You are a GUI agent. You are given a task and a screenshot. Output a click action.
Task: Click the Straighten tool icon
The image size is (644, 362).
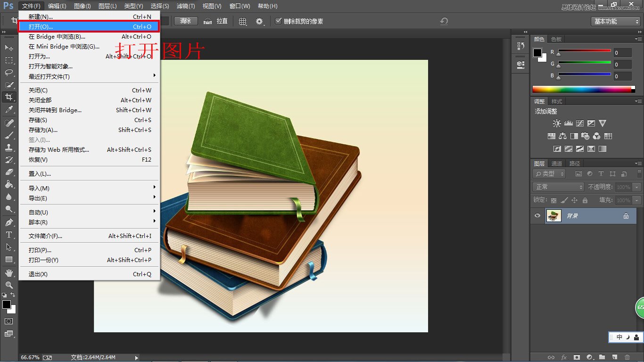(207, 21)
